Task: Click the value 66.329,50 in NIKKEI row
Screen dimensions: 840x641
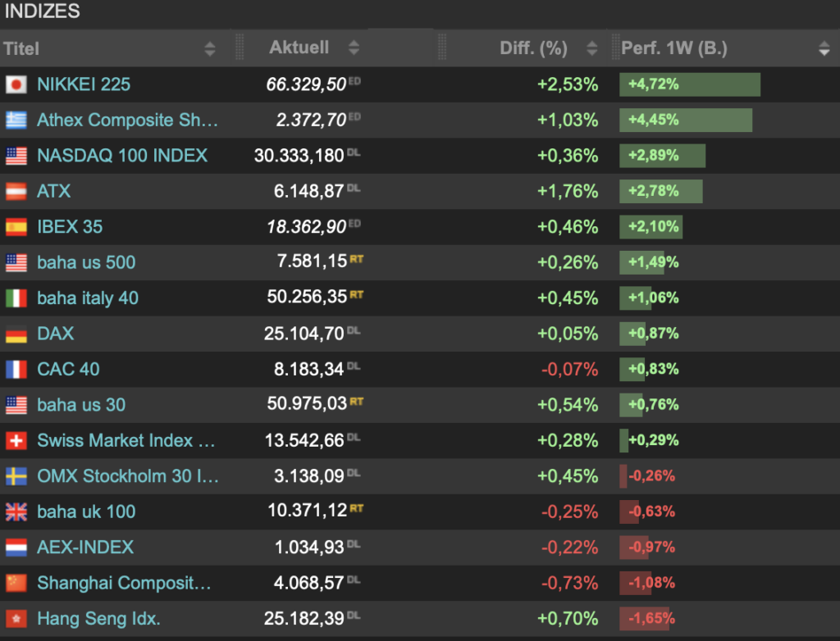Action: 306,84
